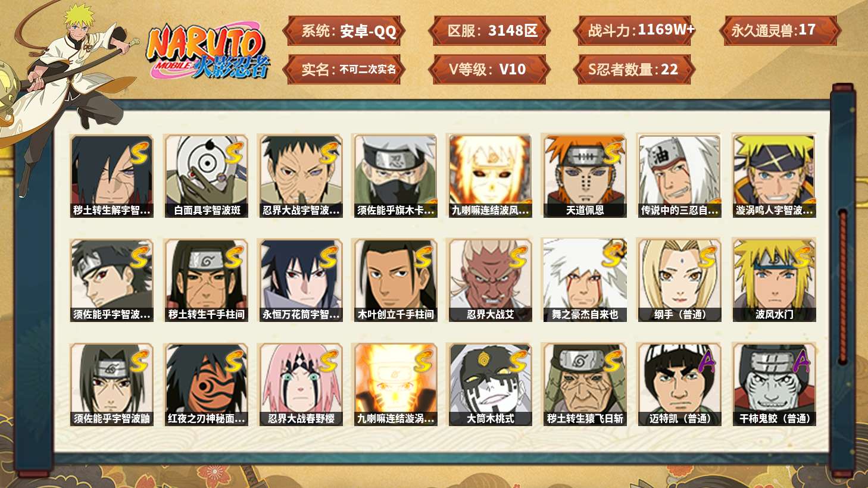Screen dimensions: 868x488
Task: Click the S忍者数量 22 banner
Action: click(635, 69)
